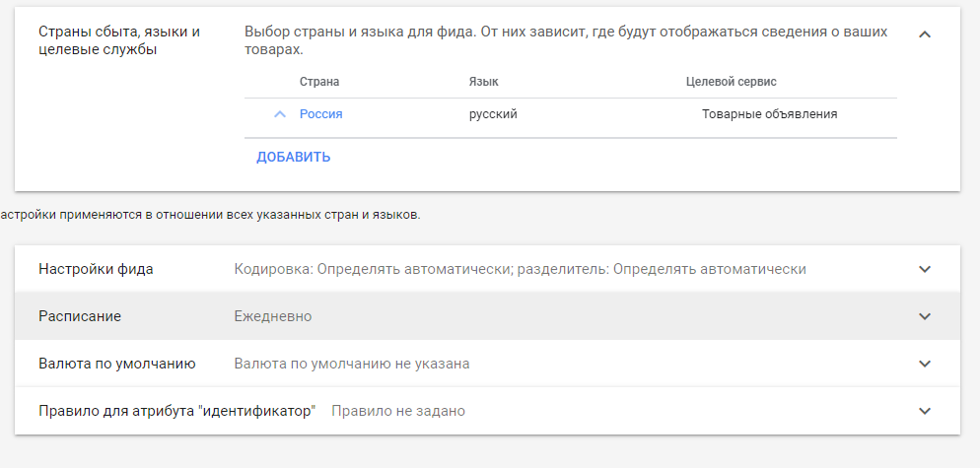
Task: Click 'Валюта по умолчанию' row label
Action: (x=116, y=364)
